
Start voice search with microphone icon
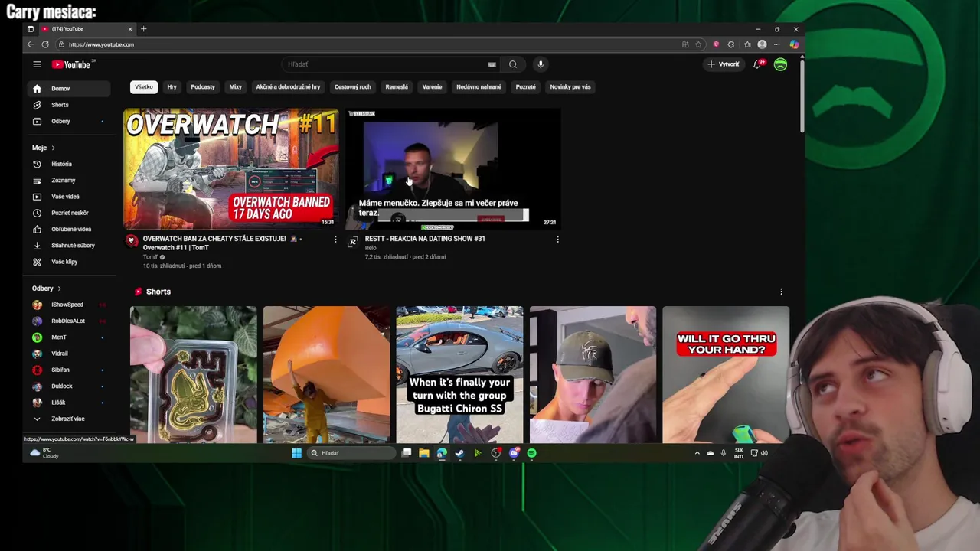[x=541, y=64]
